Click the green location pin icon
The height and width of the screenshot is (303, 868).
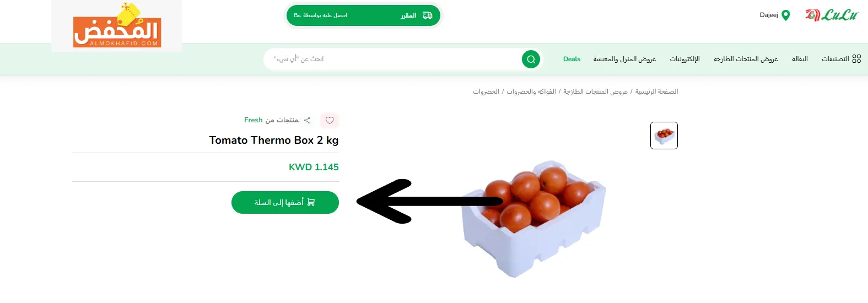click(x=786, y=15)
